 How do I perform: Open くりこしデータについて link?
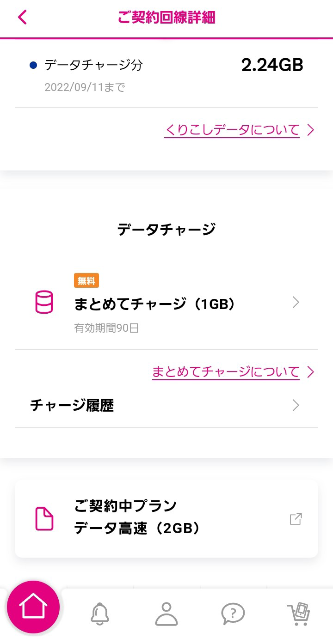coord(232,130)
